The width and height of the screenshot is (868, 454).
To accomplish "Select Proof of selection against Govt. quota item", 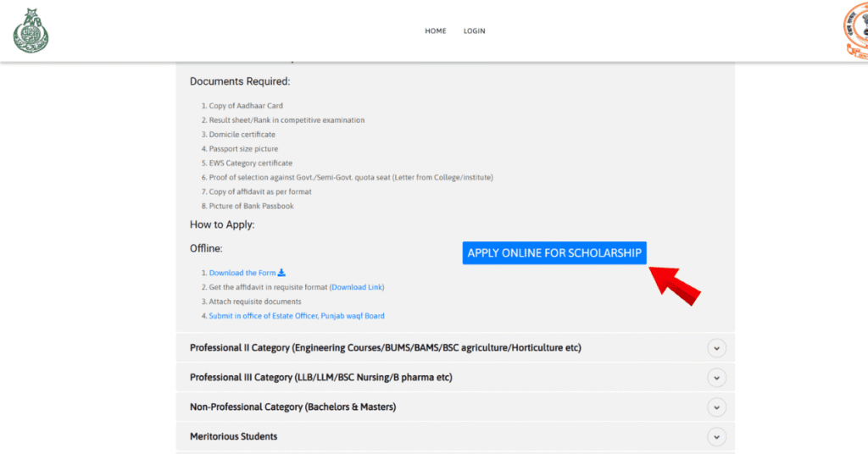I will coord(351,178).
